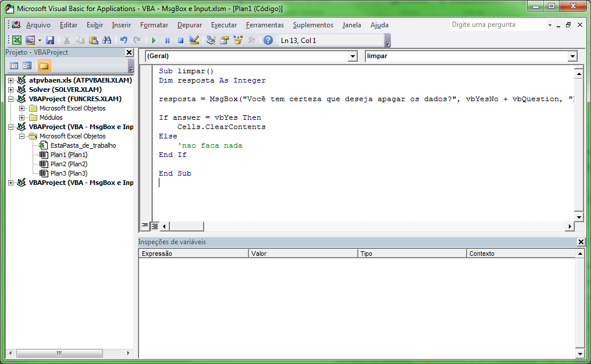Open the Object Browser toolbar icon
The height and width of the screenshot is (364, 591).
click(238, 40)
